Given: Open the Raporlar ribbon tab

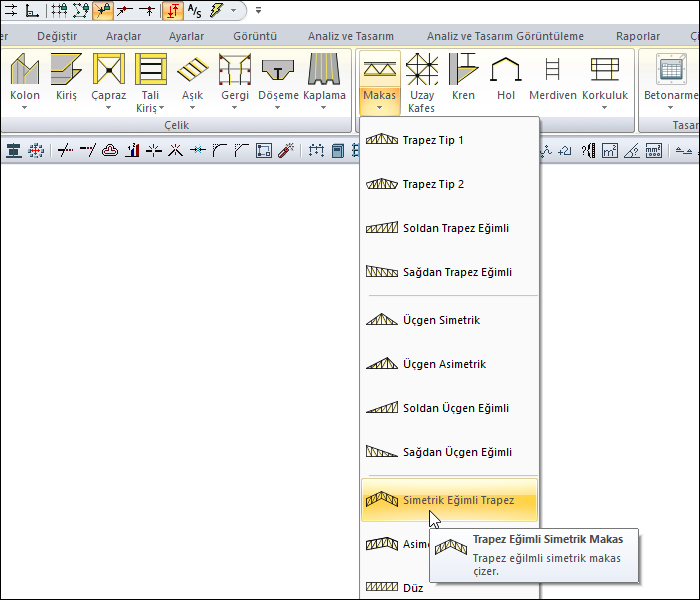Looking at the screenshot, I should click(638, 36).
